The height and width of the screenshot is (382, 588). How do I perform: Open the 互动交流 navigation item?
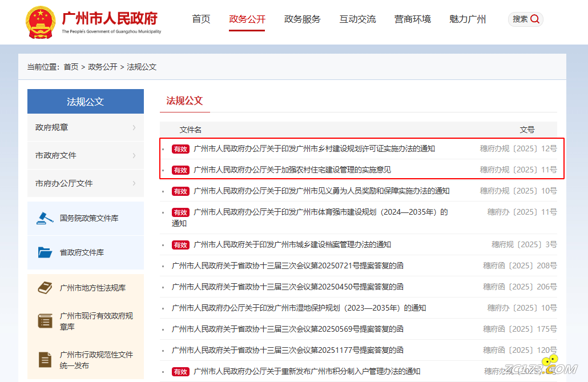pyautogui.click(x=357, y=19)
